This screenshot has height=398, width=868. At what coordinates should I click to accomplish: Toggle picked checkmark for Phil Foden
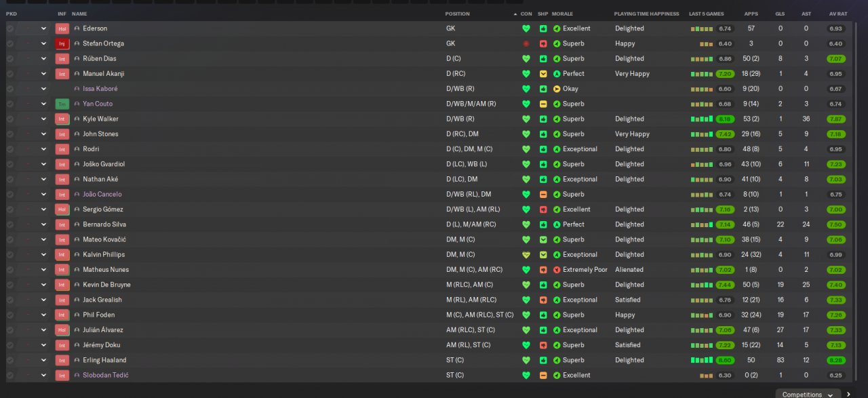(9, 315)
